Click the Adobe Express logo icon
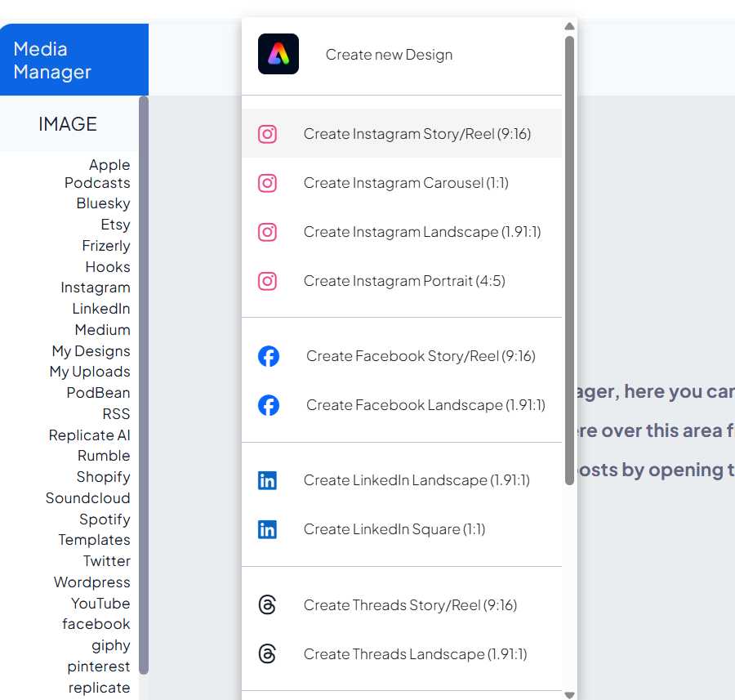This screenshot has width=735, height=700. click(x=278, y=54)
